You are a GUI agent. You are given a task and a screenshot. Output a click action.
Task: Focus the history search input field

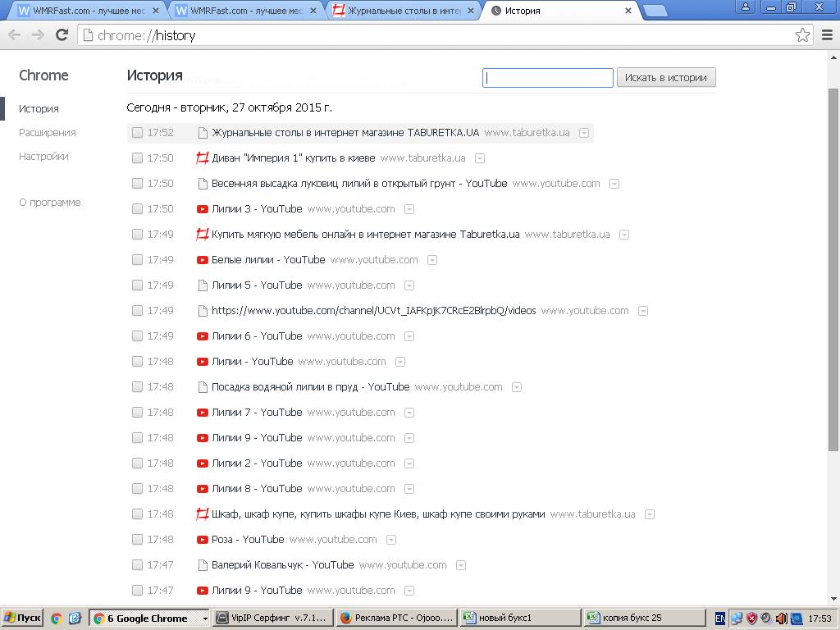click(x=547, y=78)
